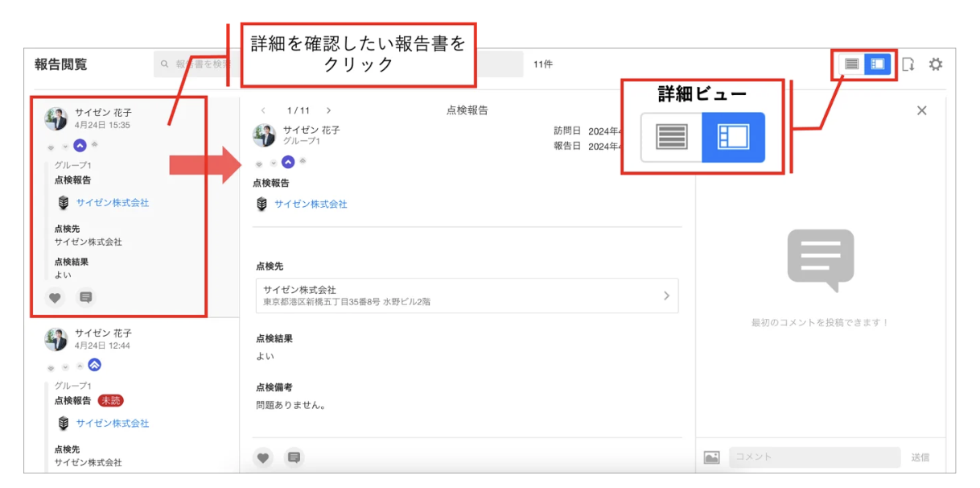
Task: Open サイゼン株式会社 link in detail pane
Action: click(x=311, y=205)
